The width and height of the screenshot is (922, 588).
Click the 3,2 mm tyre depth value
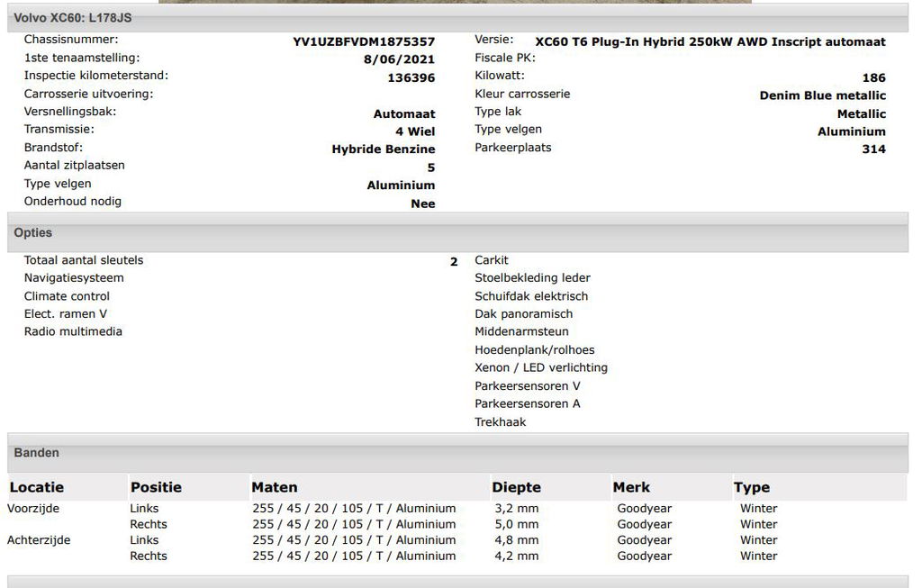(x=515, y=509)
